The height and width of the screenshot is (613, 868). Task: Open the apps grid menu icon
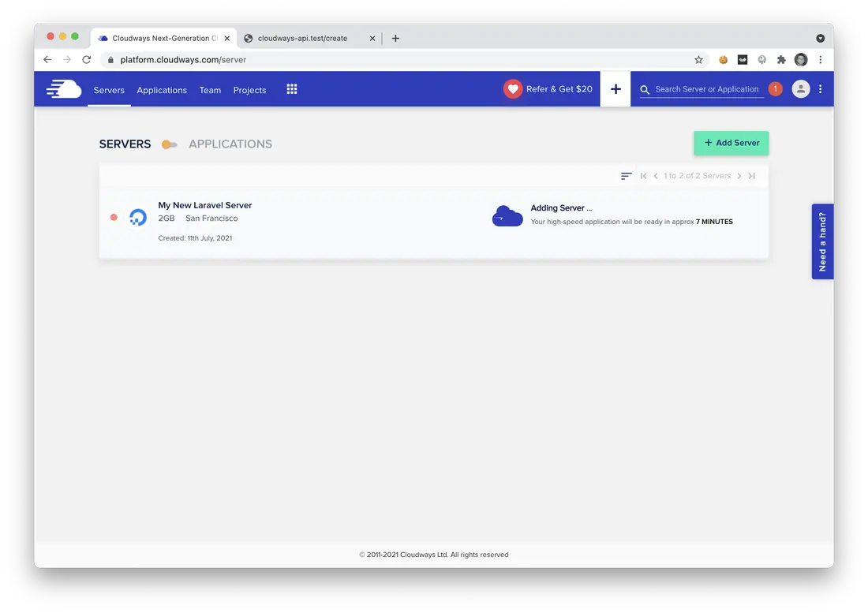292,89
